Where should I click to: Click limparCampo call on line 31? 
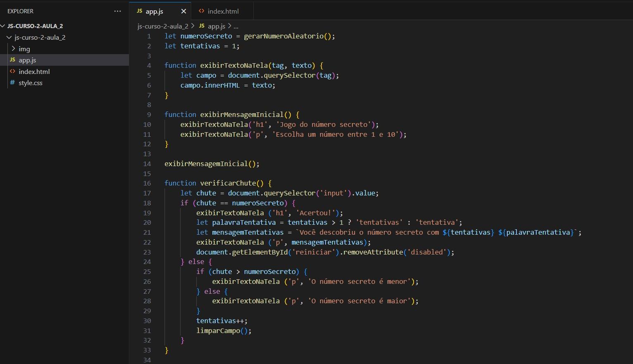click(x=218, y=331)
